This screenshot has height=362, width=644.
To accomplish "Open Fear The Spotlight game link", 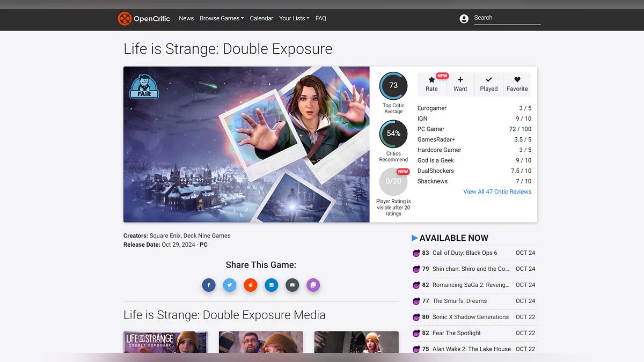I will [x=457, y=333].
